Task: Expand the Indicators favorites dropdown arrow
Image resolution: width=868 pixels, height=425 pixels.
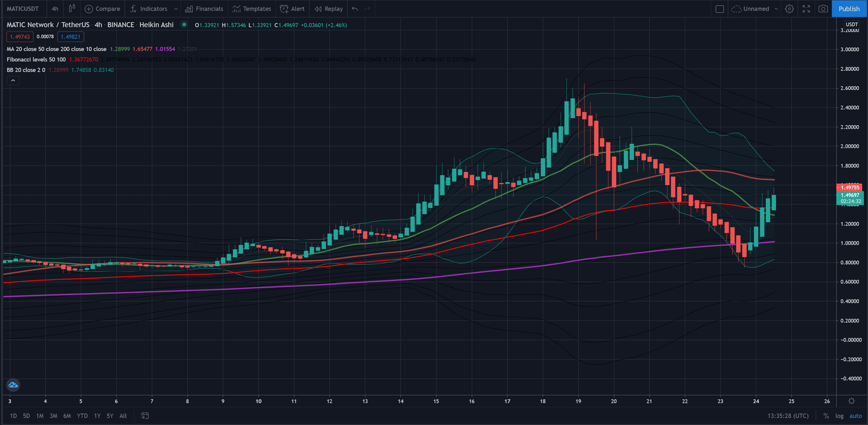Action: point(176,9)
